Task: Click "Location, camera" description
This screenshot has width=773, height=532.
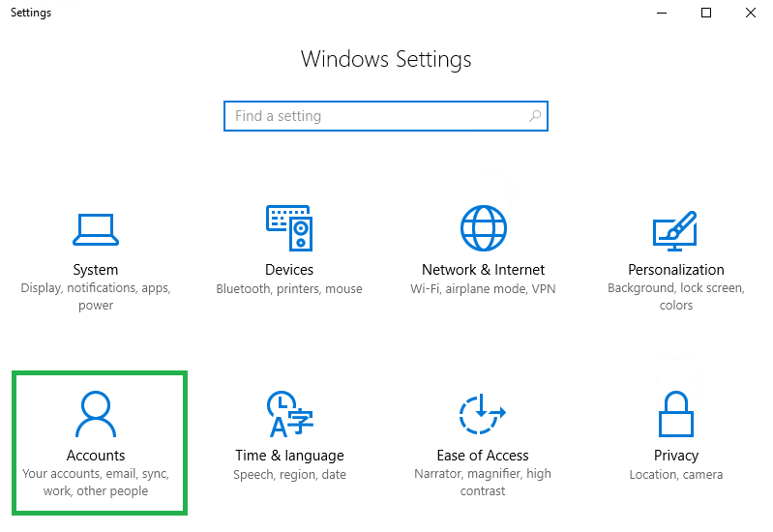Action: pos(676,475)
